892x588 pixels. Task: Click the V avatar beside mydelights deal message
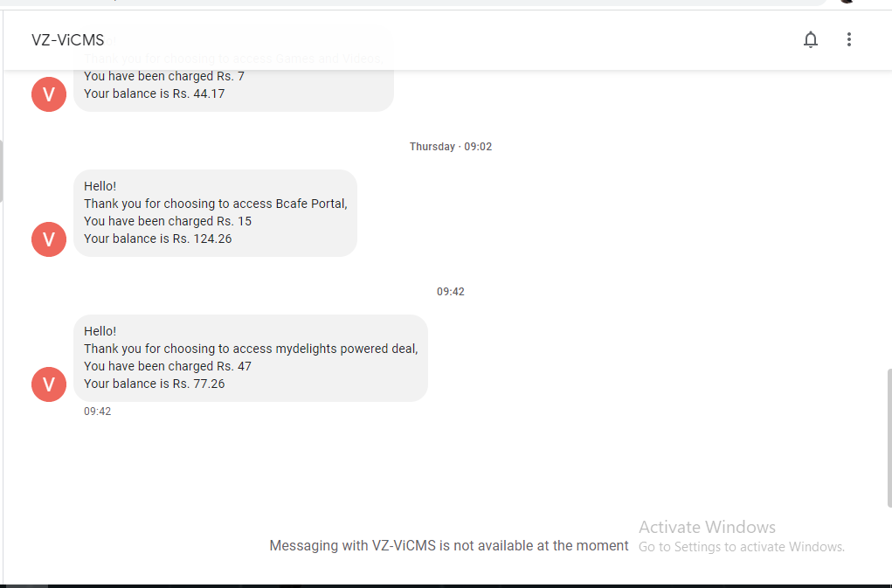click(49, 384)
